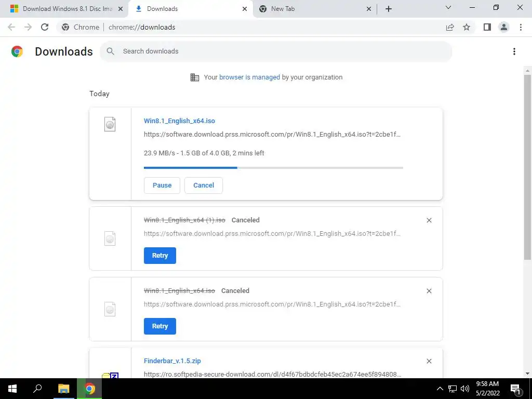532x399 pixels.
Task: Open the Win8.1_English_x64.iso file link
Action: [x=179, y=121]
